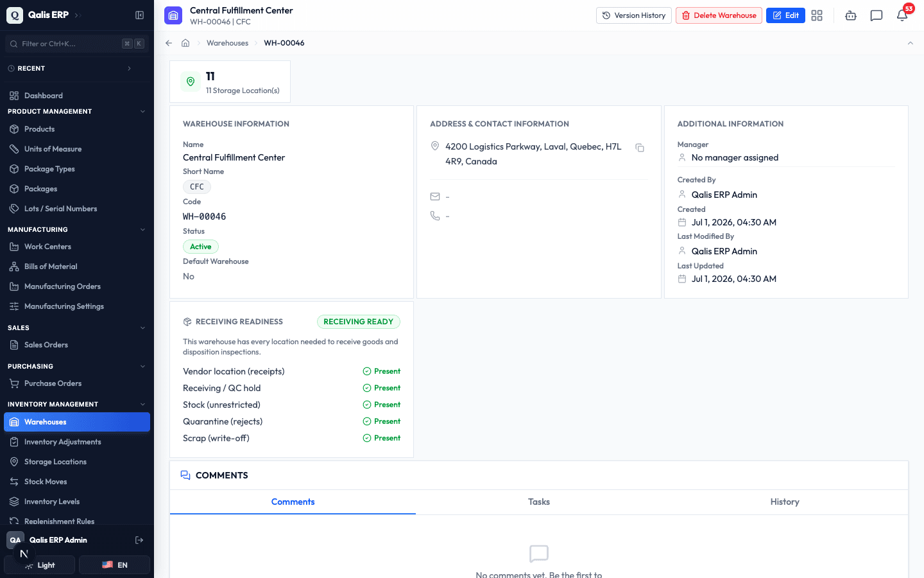Click the Delete Warehouse button

[719, 15]
